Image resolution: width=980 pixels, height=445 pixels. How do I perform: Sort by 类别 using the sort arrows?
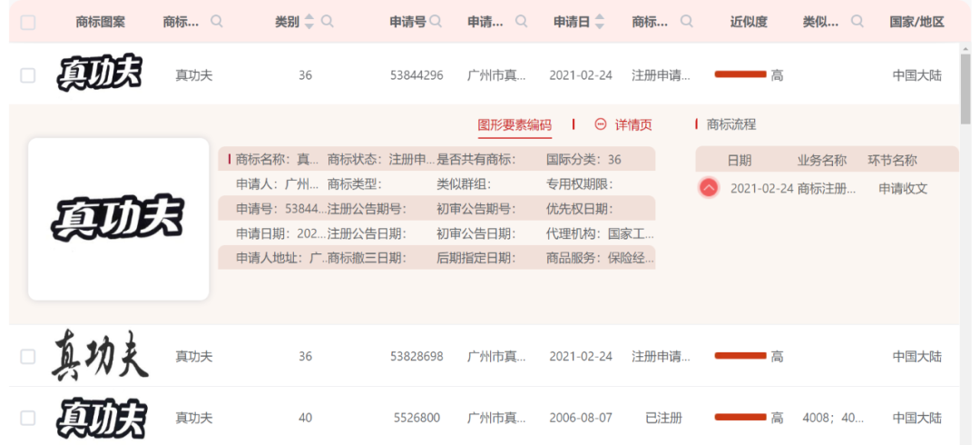pyautogui.click(x=309, y=22)
